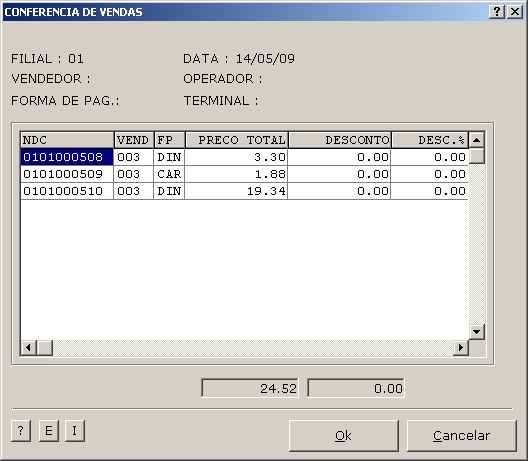This screenshot has height=461, width=528.
Task: Click the VENDEDOR label
Action: pos(51,79)
